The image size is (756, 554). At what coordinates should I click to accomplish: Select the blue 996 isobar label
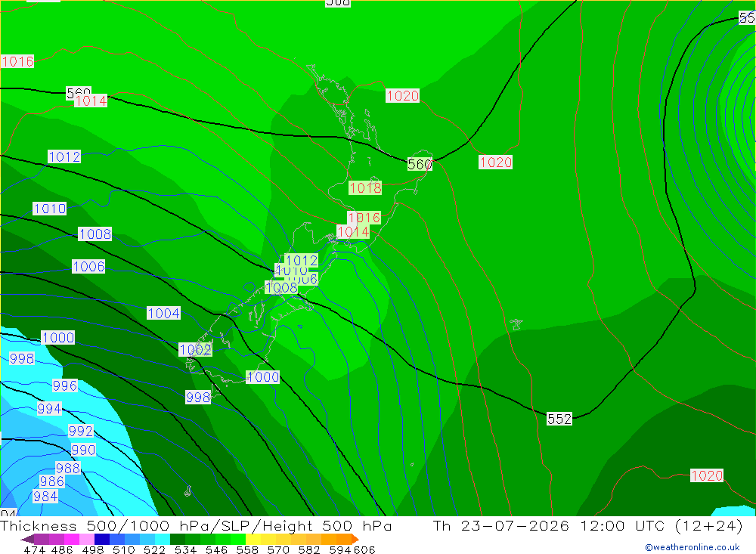pyautogui.click(x=64, y=385)
